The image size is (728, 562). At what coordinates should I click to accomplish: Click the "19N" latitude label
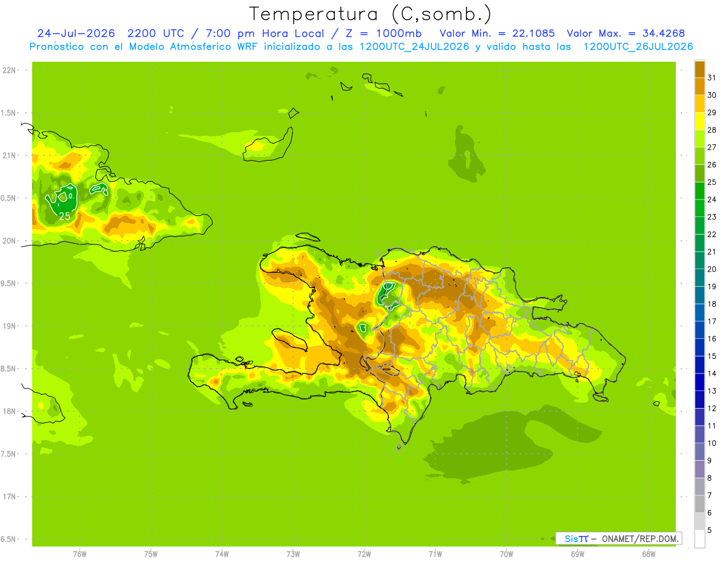coord(9,326)
